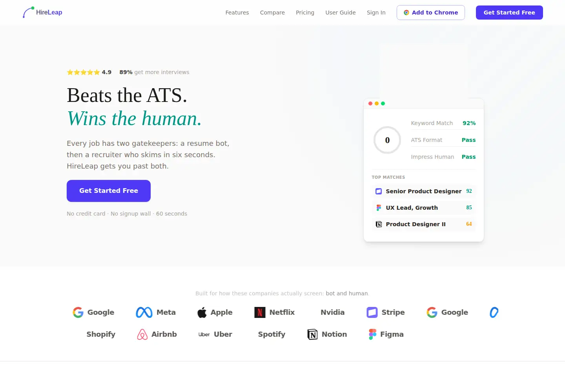Click the ATS Format Pass value
The width and height of the screenshot is (565, 392).
coord(468,140)
